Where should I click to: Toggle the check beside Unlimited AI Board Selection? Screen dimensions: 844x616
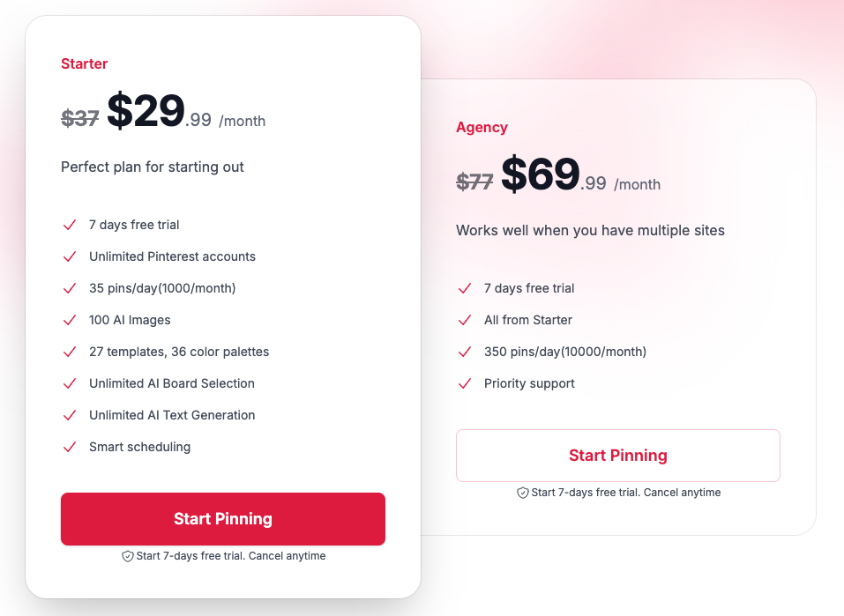click(70, 383)
